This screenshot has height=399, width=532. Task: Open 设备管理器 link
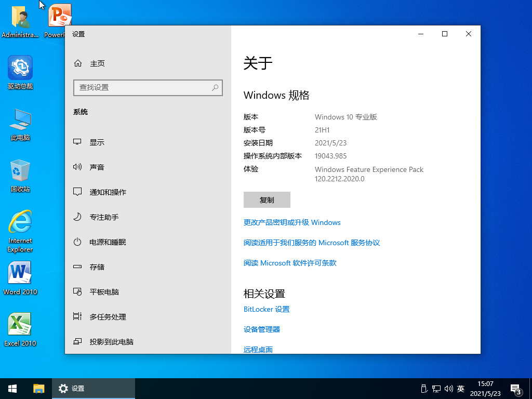(x=262, y=329)
